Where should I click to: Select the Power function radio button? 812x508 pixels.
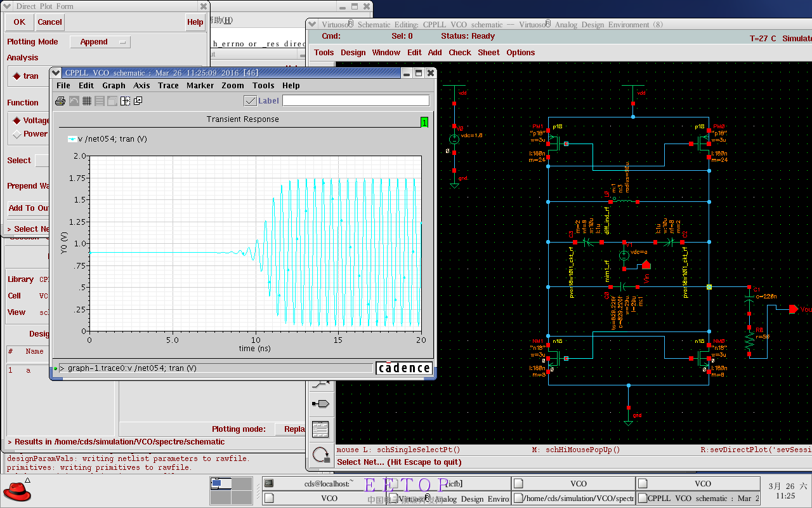pos(16,134)
